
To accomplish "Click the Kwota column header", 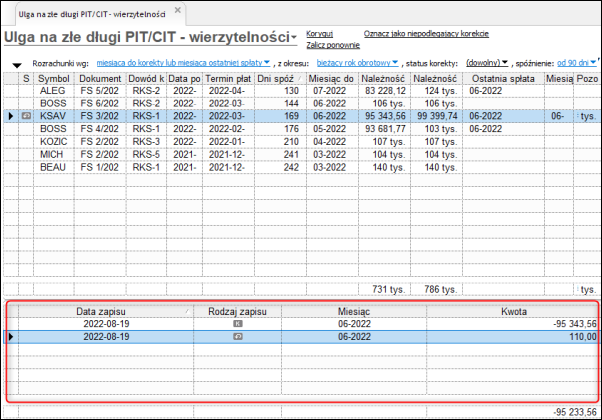I will pos(513,311).
